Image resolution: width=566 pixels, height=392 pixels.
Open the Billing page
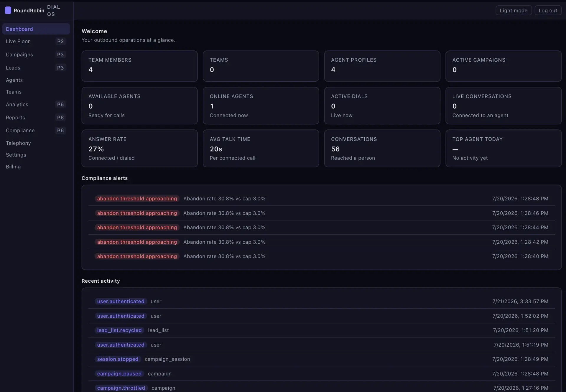[x=36, y=167]
